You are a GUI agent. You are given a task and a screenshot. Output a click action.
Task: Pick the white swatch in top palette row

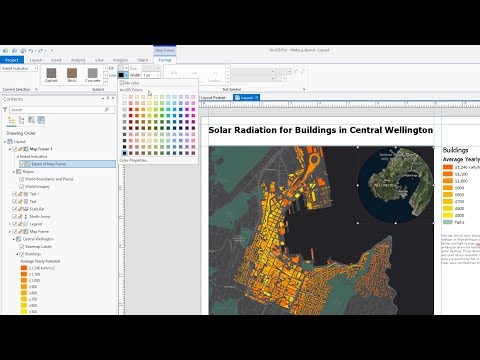pyautogui.click(x=124, y=97)
